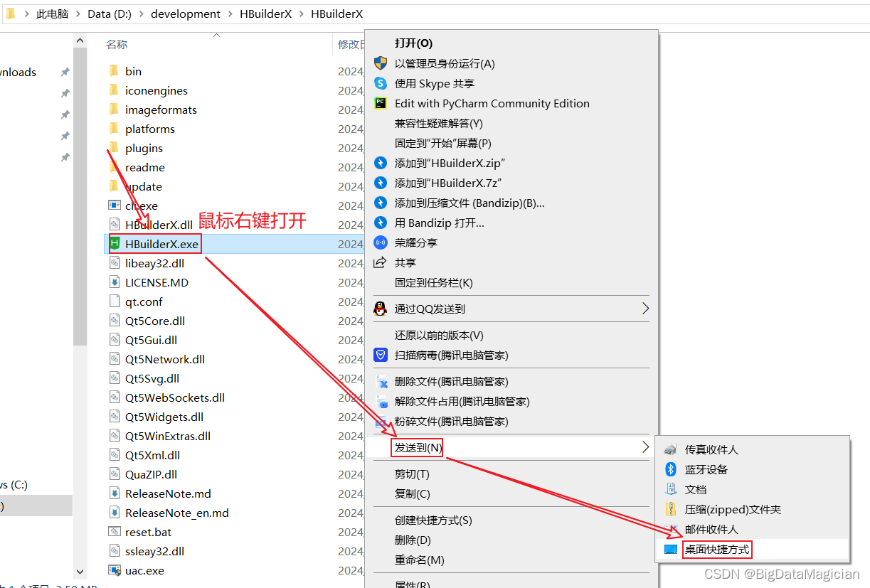Click the imageformats folder icon
This screenshot has height=588, width=870.
(x=114, y=109)
